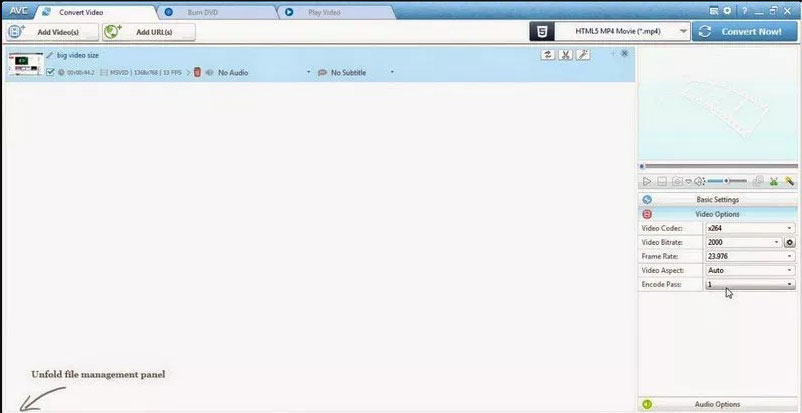Click the Convert Now! button
The width and height of the screenshot is (802, 413).
point(745,31)
